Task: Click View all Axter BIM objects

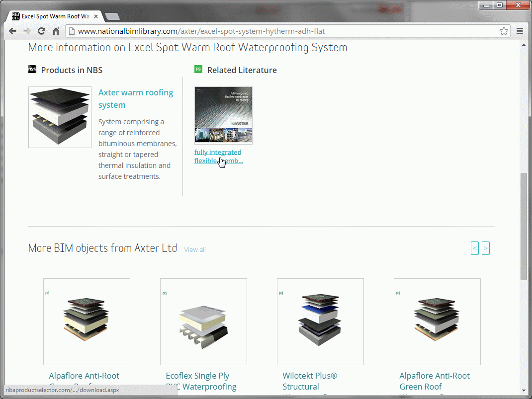Action: [x=195, y=249]
